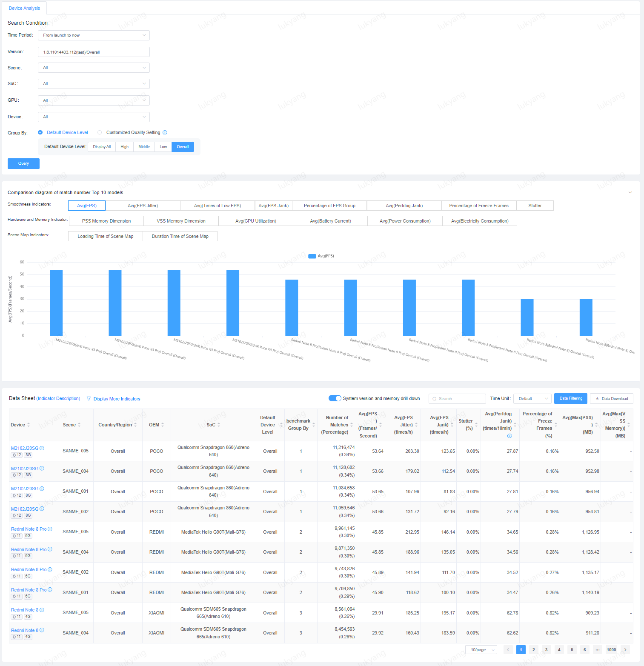Click the info icon next to Customized Quality Setting
Viewport: 644px width, 666px height.
[165, 132]
